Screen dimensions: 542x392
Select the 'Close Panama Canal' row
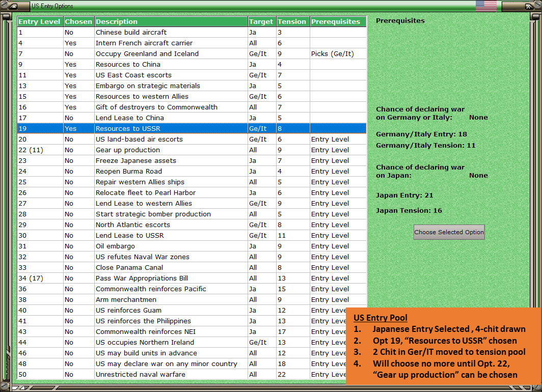tap(192, 268)
